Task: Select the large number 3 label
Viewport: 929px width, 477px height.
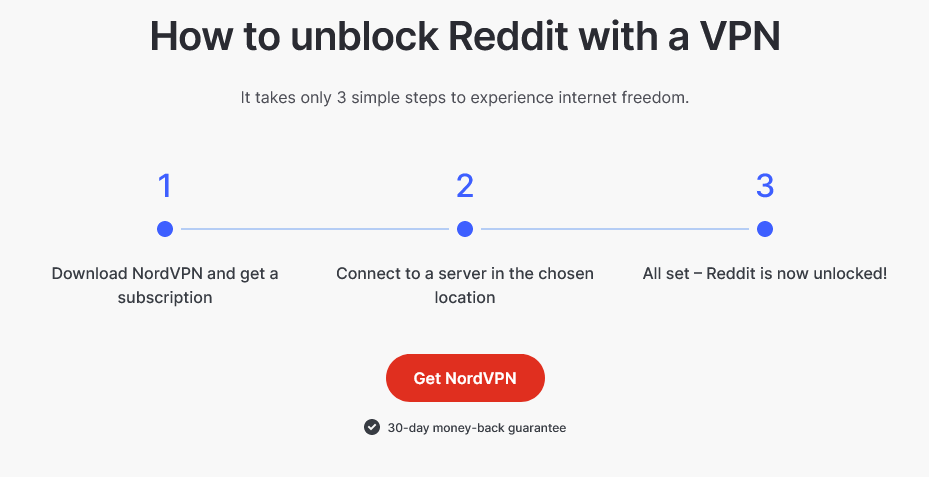Action: coord(765,186)
